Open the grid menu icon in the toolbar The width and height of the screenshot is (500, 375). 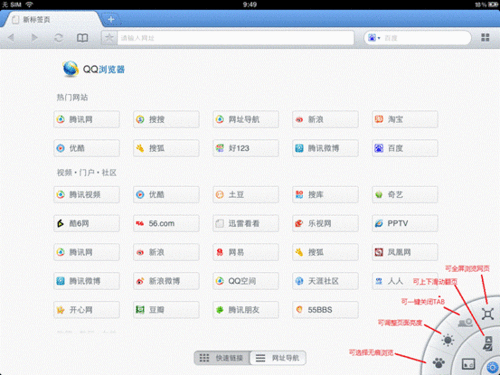click(485, 37)
